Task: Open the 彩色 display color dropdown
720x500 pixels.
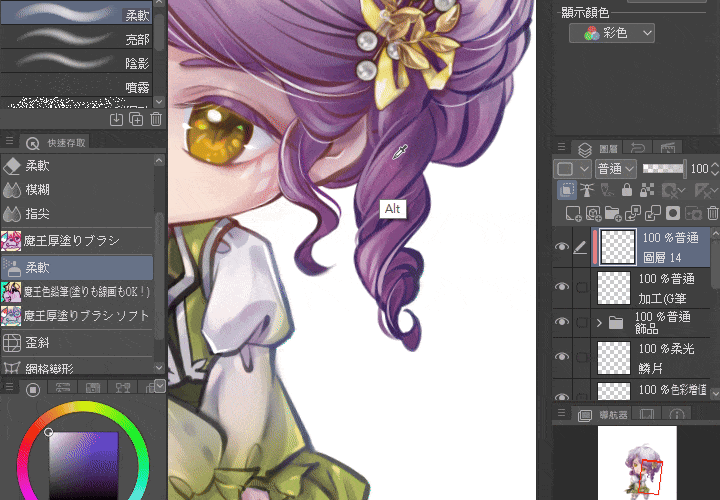Action: (x=612, y=33)
